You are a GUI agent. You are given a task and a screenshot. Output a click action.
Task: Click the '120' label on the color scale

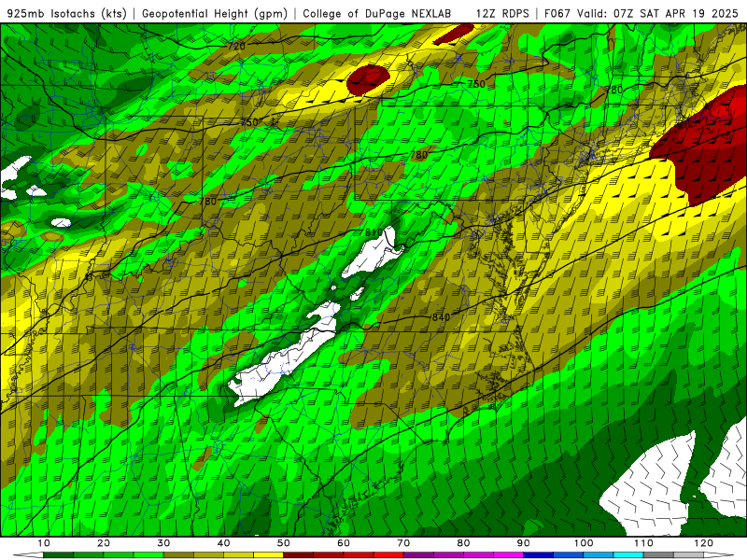[x=704, y=543]
